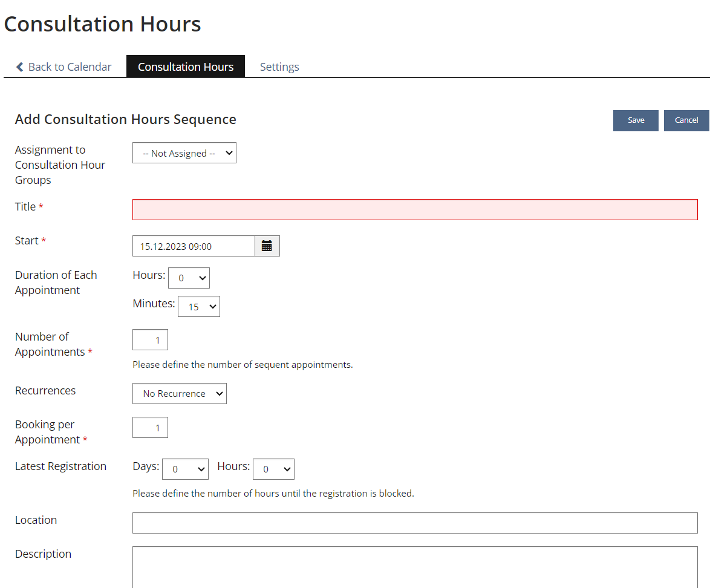Cancel adding the sequence

tap(686, 120)
